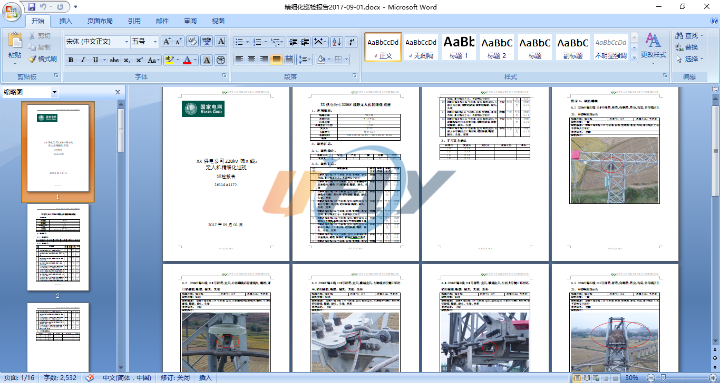Save the document from quick access toolbar
Image resolution: width=720 pixels, height=383 pixels.
click(x=32, y=7)
